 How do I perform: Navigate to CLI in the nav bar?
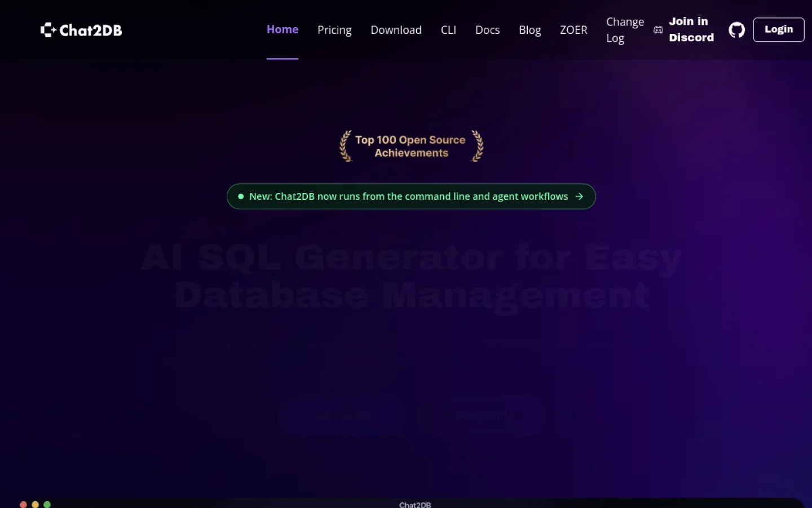[448, 30]
